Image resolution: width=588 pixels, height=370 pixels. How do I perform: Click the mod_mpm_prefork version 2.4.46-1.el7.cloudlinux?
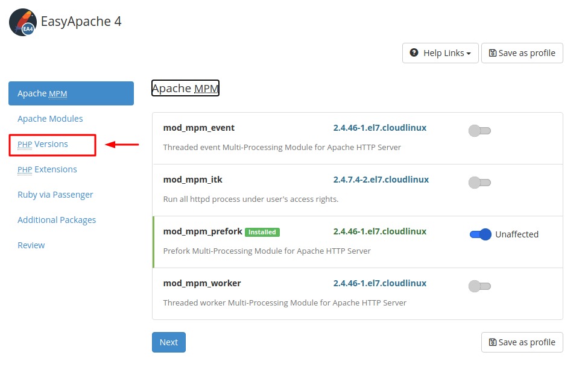pyautogui.click(x=380, y=231)
